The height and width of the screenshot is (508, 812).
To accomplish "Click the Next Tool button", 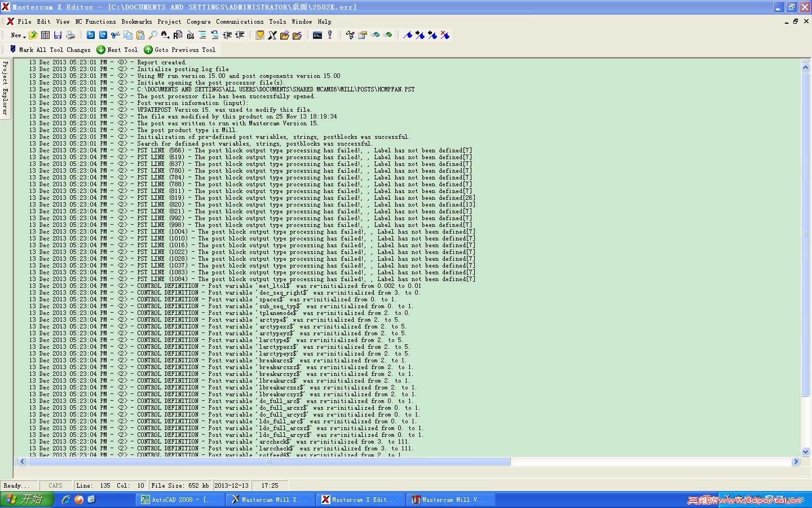I will click(117, 50).
